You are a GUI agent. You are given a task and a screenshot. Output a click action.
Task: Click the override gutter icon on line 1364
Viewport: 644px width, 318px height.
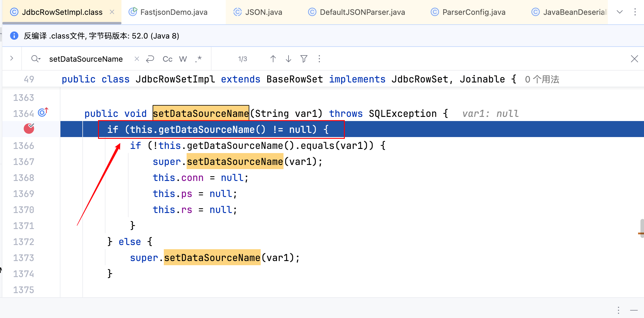coord(43,113)
